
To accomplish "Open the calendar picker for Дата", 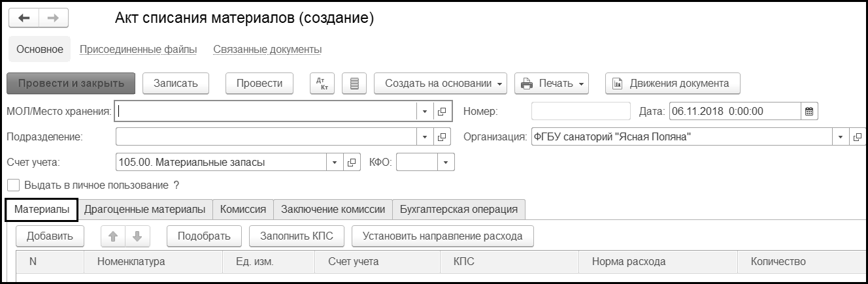I will [809, 112].
